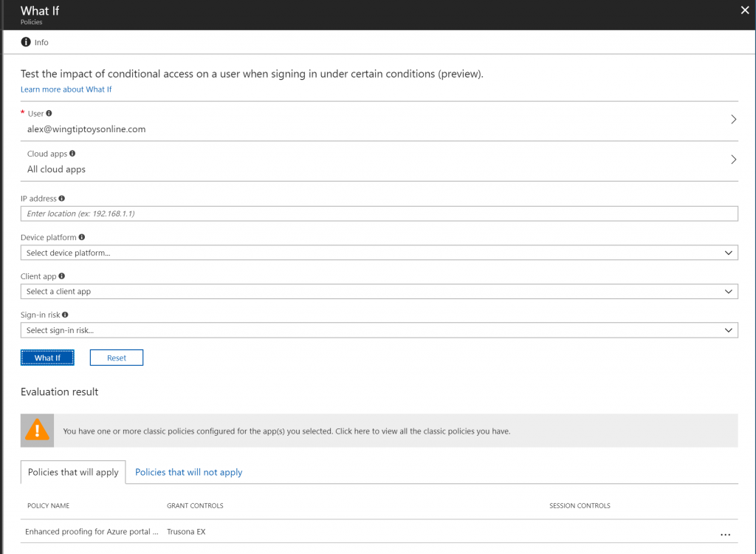Screen dimensions: 756x554
Task: Open the Learn more about What If link
Action: [x=66, y=89]
